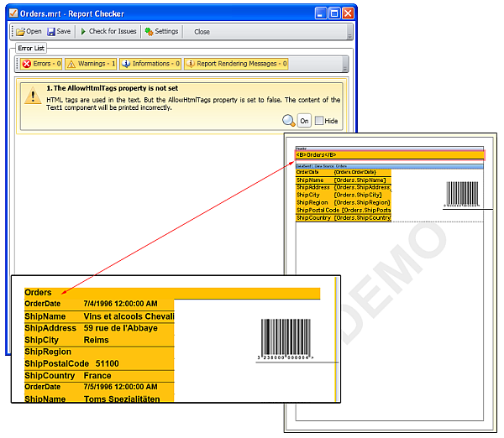The width and height of the screenshot is (504, 438).
Task: Click the Orders.mrt window title icon
Action: click(x=13, y=13)
